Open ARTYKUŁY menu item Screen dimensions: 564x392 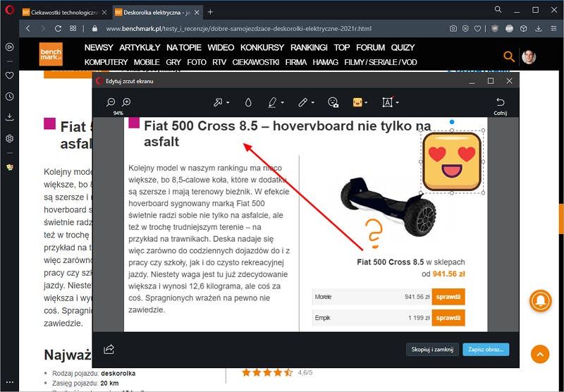tap(140, 47)
